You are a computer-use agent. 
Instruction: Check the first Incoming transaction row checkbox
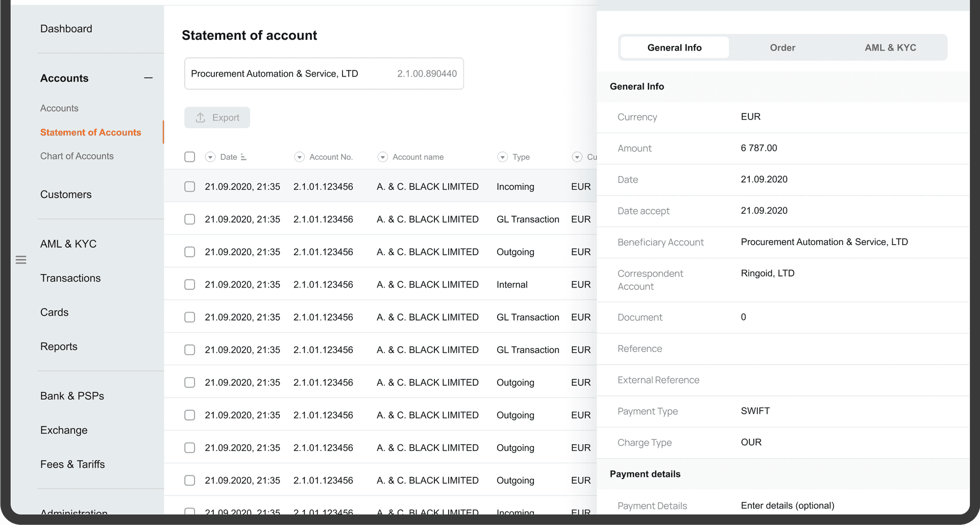click(190, 187)
